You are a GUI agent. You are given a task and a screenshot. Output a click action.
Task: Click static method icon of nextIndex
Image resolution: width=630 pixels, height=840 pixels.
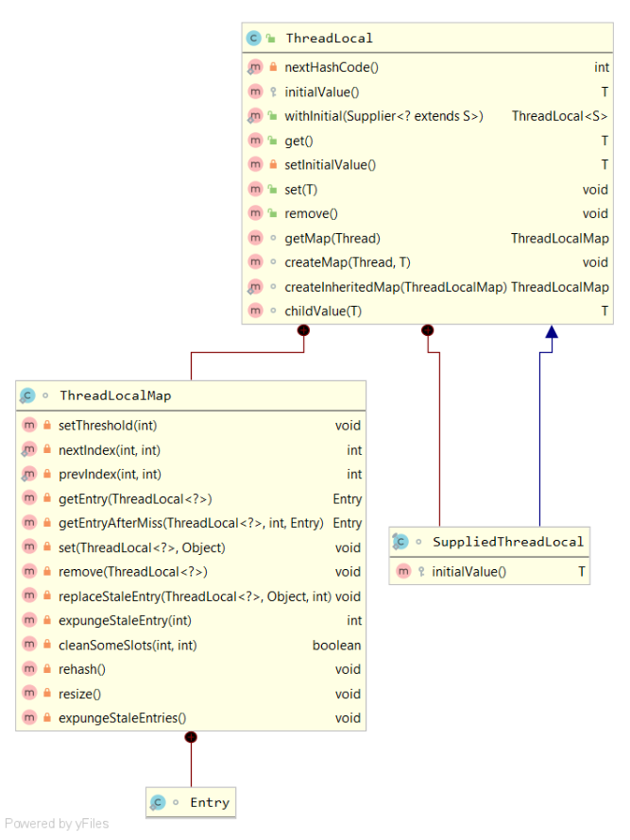[29, 450]
